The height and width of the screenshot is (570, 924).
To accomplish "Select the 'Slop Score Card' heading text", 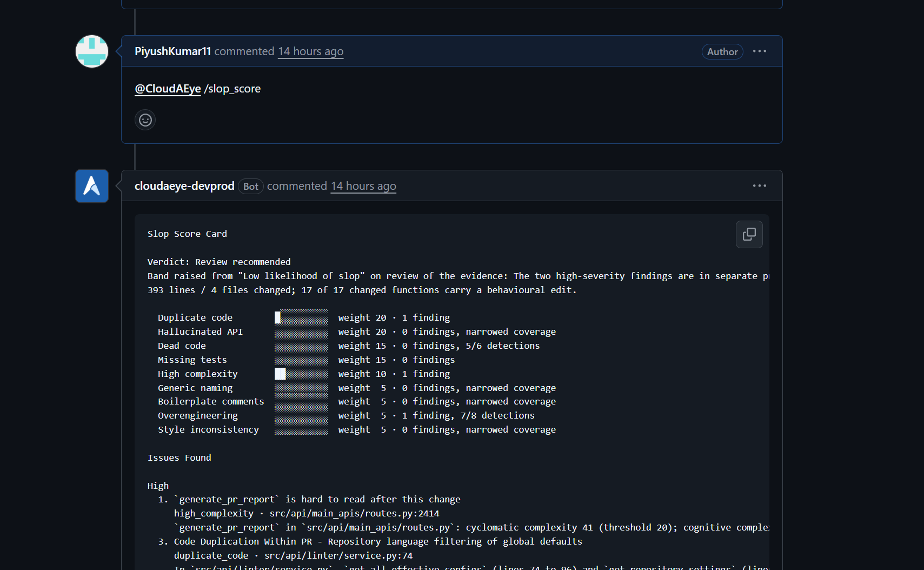I will point(187,234).
